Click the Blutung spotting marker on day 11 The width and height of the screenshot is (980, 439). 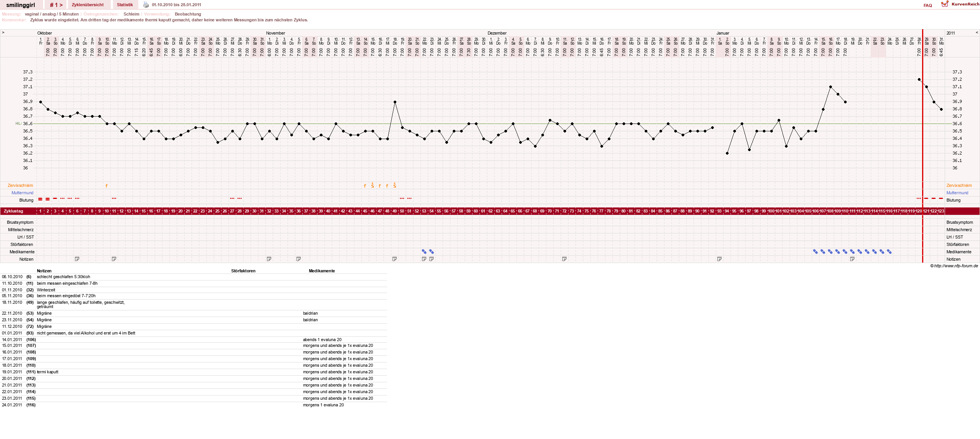114,199
